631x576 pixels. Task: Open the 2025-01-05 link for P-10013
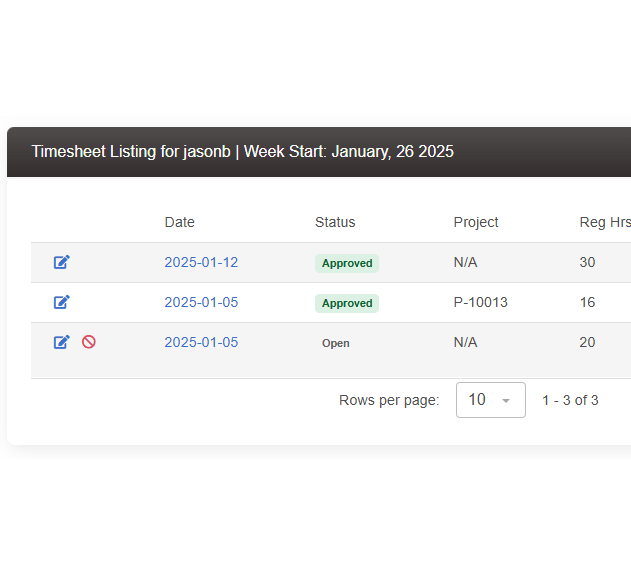coord(201,302)
